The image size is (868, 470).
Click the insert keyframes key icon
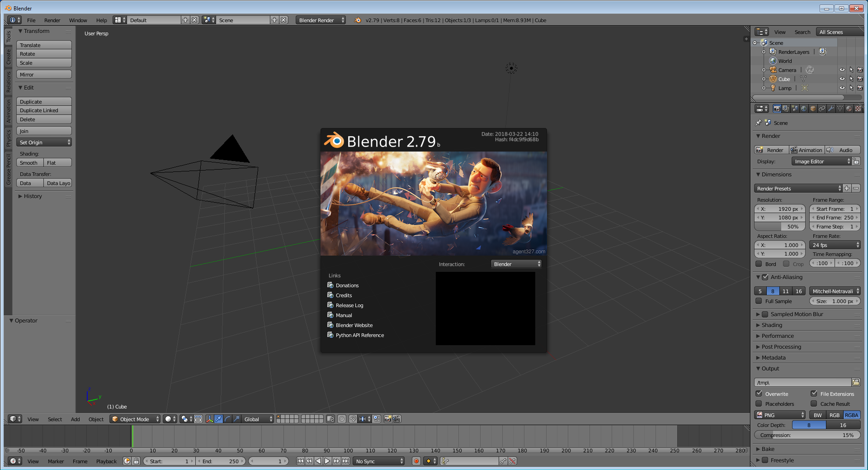[x=503, y=461]
